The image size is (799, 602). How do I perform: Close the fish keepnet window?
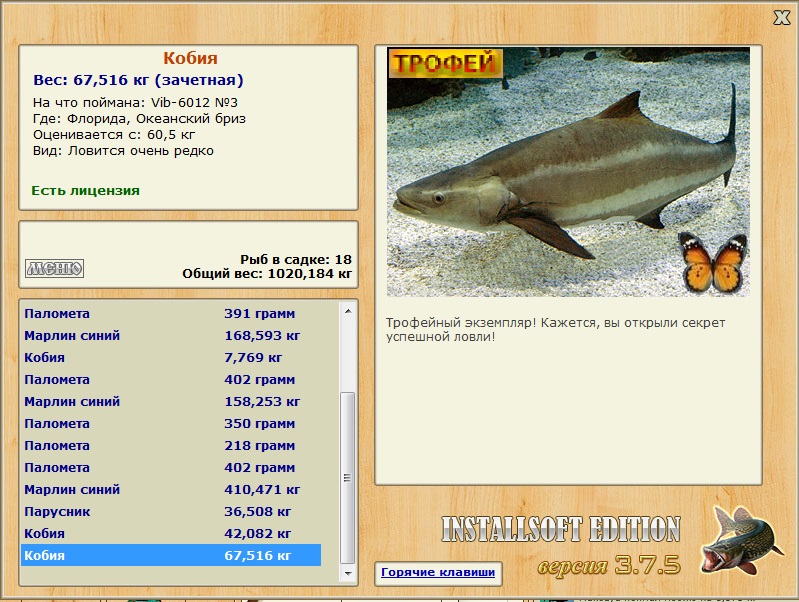point(782,18)
